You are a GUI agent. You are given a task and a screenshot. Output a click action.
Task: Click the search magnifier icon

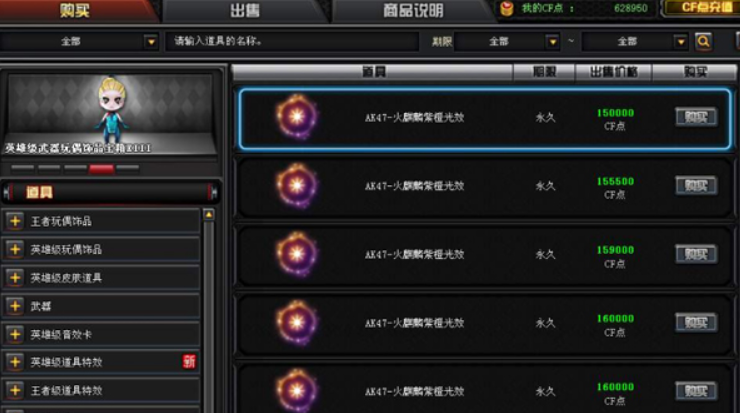click(x=703, y=42)
